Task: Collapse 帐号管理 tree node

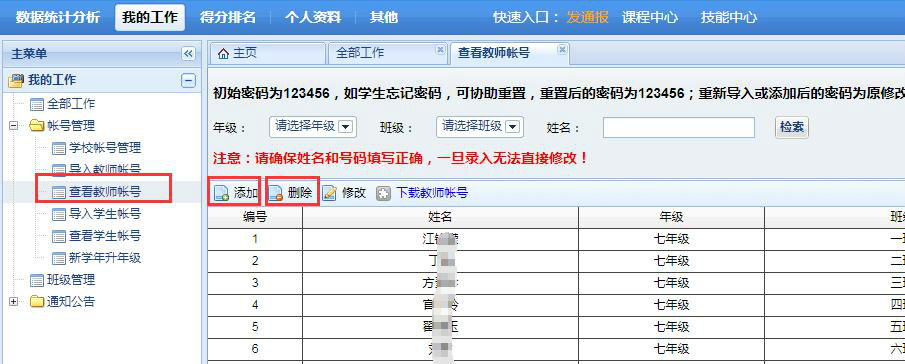Action: [x=14, y=126]
